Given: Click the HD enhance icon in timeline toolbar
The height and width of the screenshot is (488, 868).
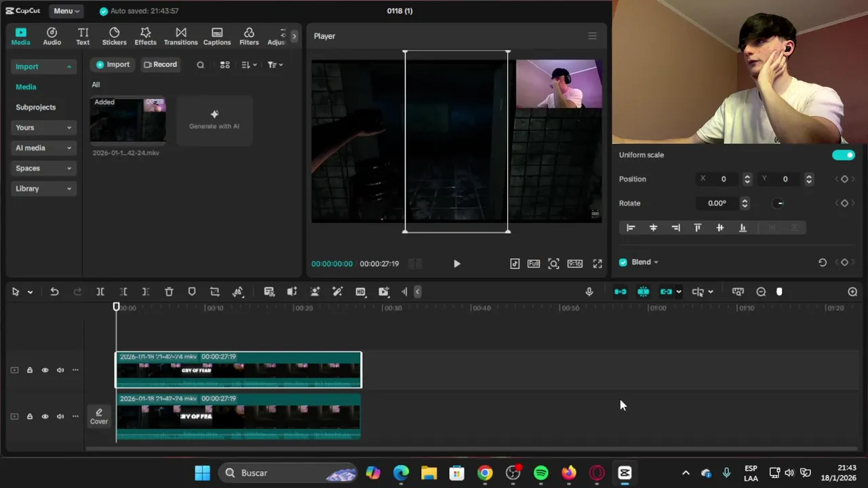Looking at the screenshot, I should tap(361, 291).
